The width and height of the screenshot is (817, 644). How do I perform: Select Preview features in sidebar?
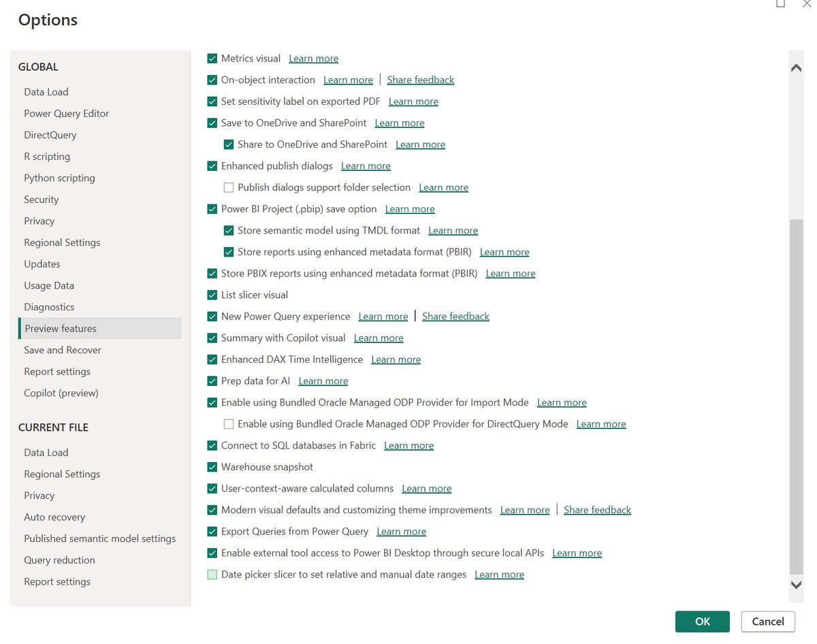coord(100,328)
